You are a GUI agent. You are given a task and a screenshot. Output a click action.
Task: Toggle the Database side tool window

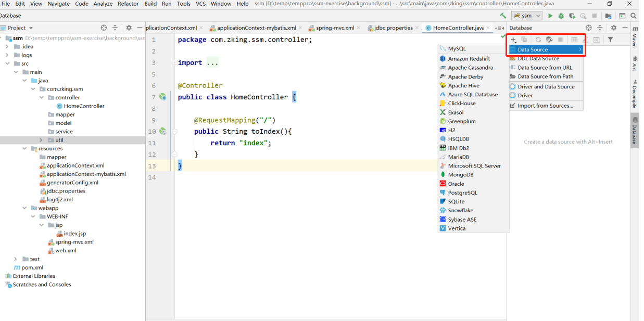tap(635, 131)
